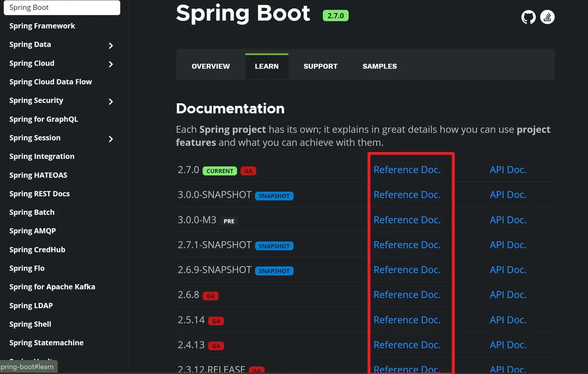Open API Doc. for version 2.7.0
This screenshot has height=374, width=588.
click(x=508, y=170)
